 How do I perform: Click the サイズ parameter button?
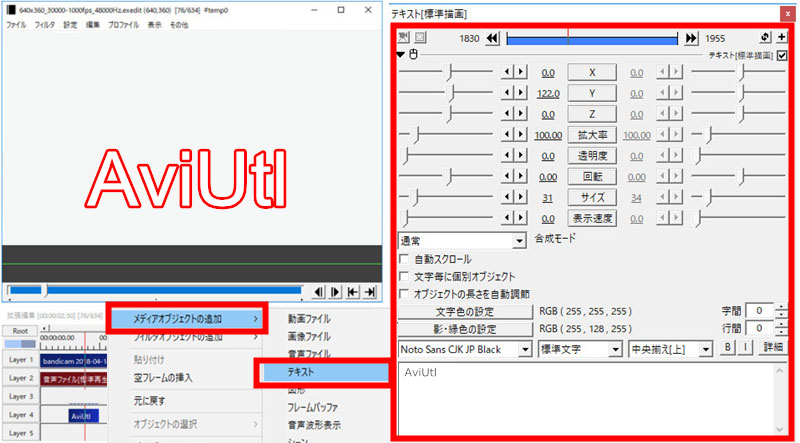(592, 198)
